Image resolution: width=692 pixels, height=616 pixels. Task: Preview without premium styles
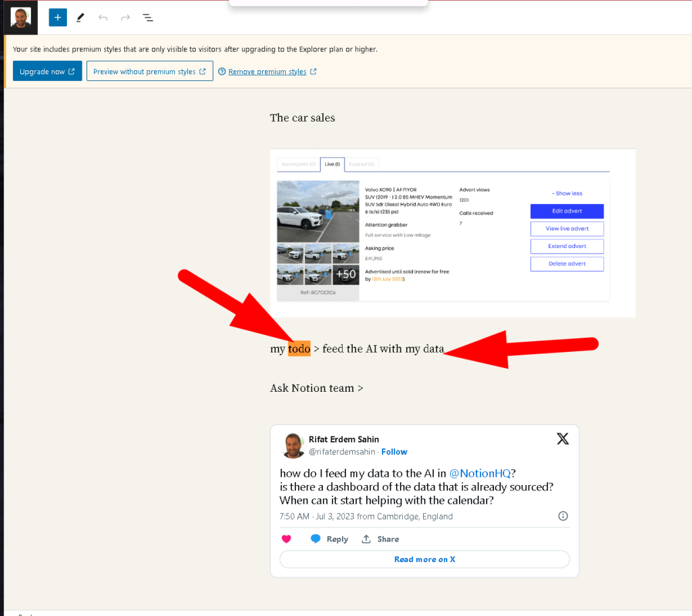point(149,72)
